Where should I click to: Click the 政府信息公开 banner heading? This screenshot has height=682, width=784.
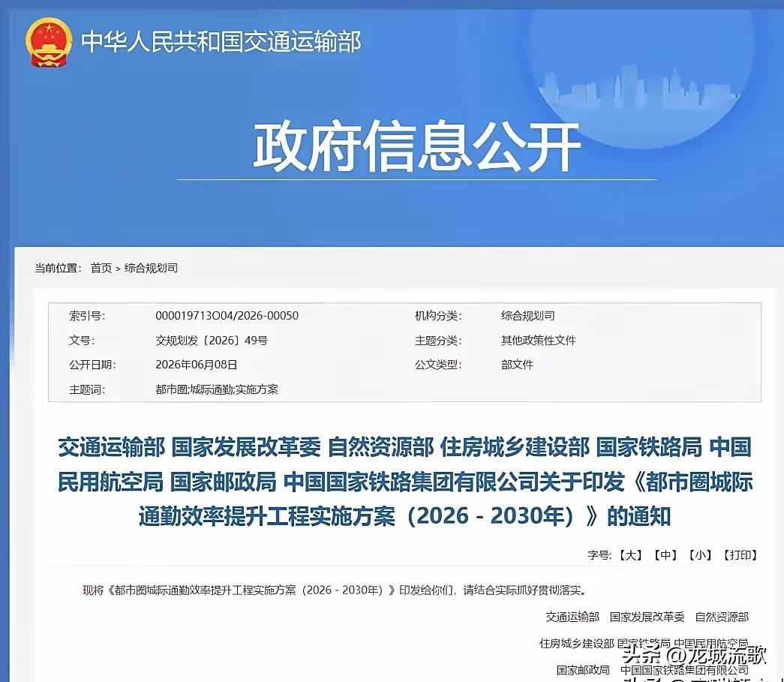416,146
